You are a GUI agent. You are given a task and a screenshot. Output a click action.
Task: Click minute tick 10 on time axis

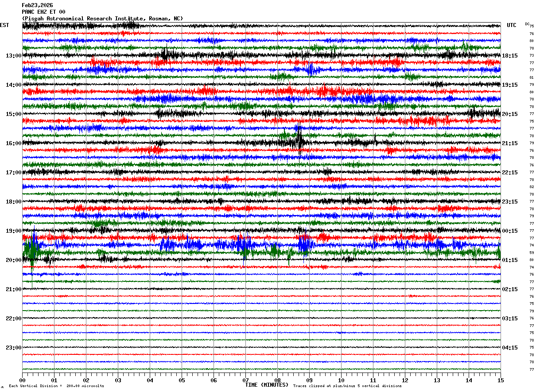click(x=341, y=380)
